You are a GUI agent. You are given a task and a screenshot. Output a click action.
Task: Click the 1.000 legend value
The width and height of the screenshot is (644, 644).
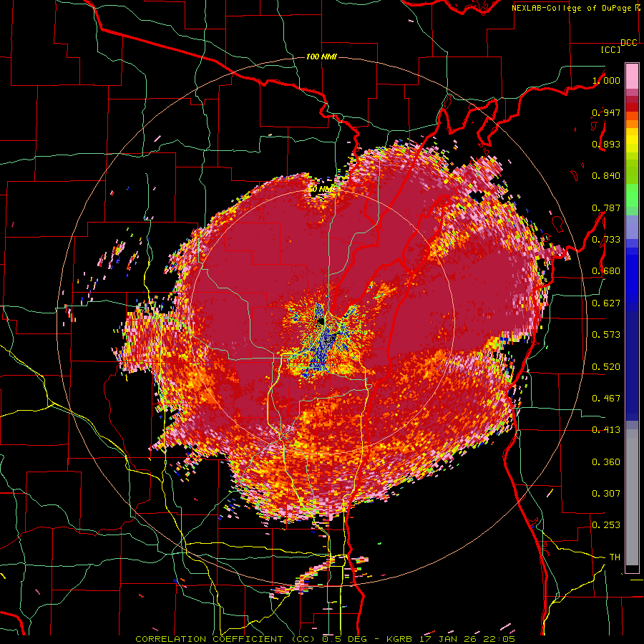tap(606, 80)
